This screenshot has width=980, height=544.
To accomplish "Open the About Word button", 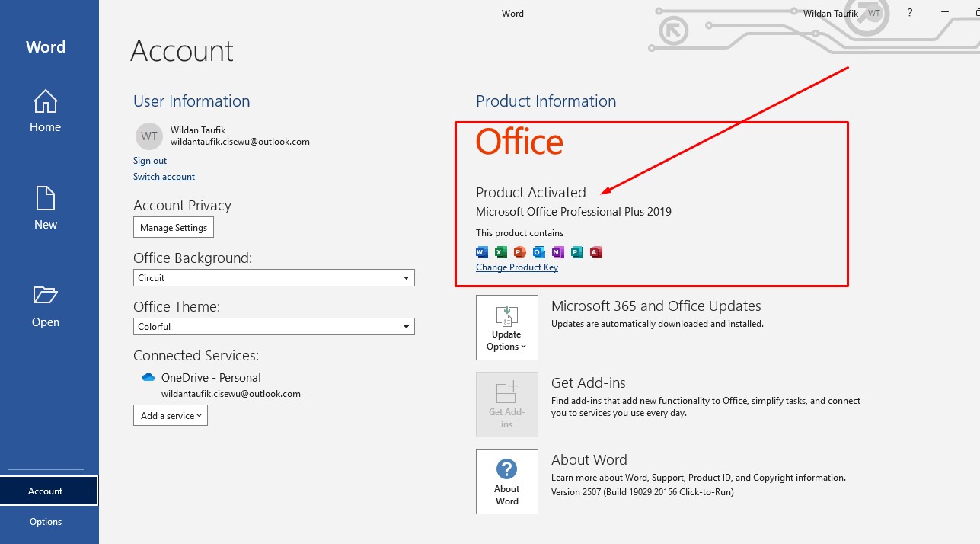I will [507, 482].
